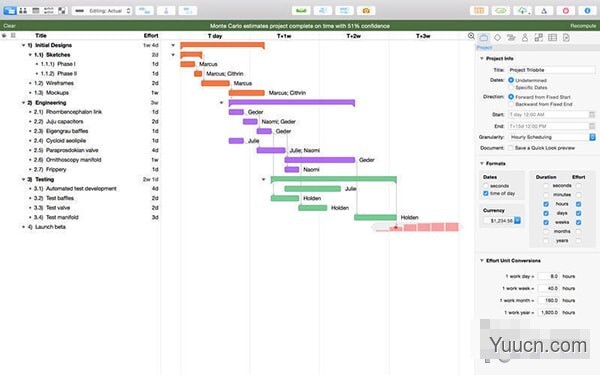Toggle Duration hours checkbox

(546, 204)
